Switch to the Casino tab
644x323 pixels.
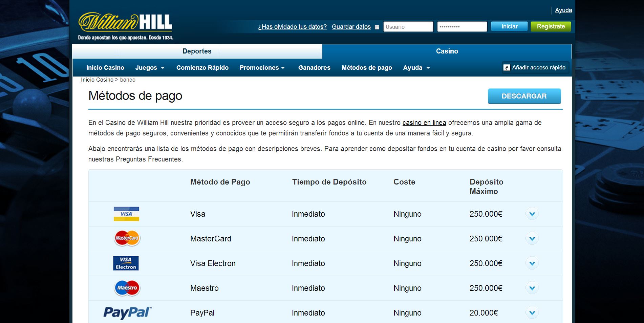(x=447, y=51)
